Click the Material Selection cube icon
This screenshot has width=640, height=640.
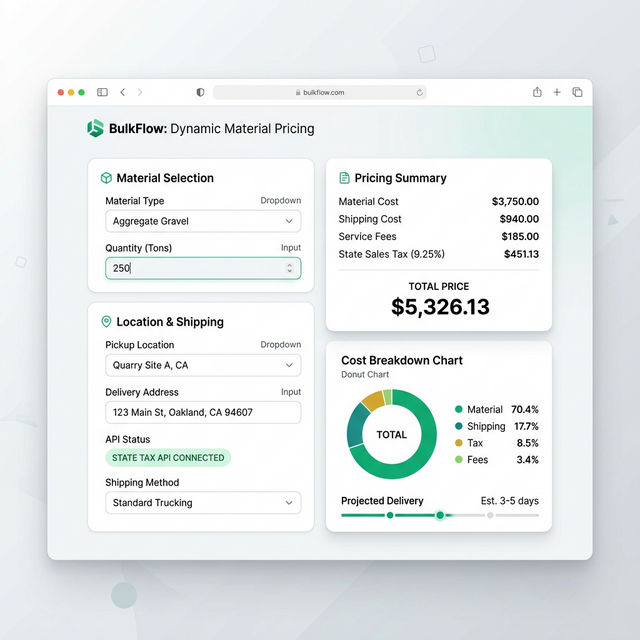[x=106, y=178]
